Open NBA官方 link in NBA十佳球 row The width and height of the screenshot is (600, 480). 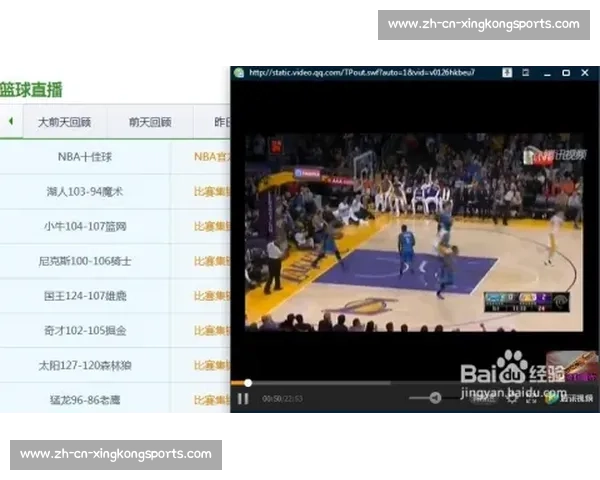click(212, 157)
